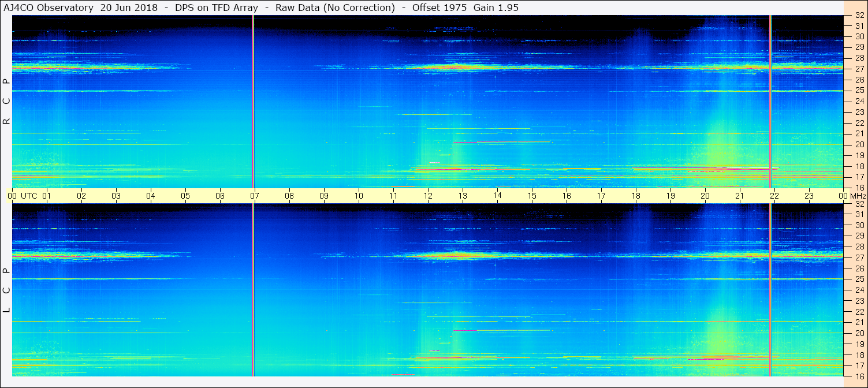Click the vertical "L C P" panel label

(x=6, y=290)
